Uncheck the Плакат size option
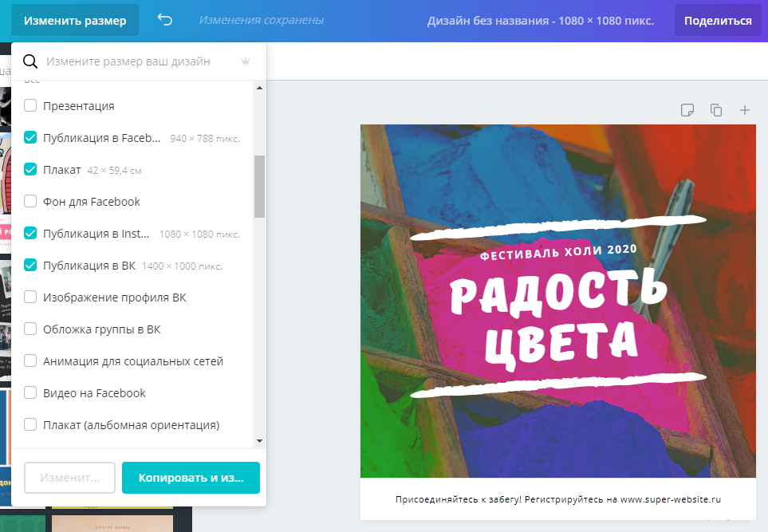Screen dimensions: 768x532 tap(30, 169)
